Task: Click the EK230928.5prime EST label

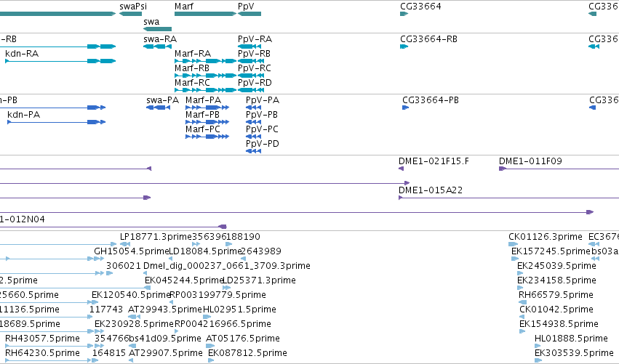Action: 135,325
